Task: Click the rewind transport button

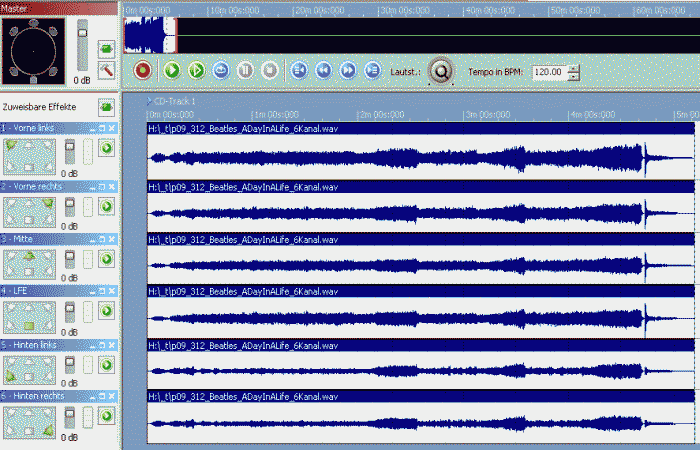Action: 323,71
